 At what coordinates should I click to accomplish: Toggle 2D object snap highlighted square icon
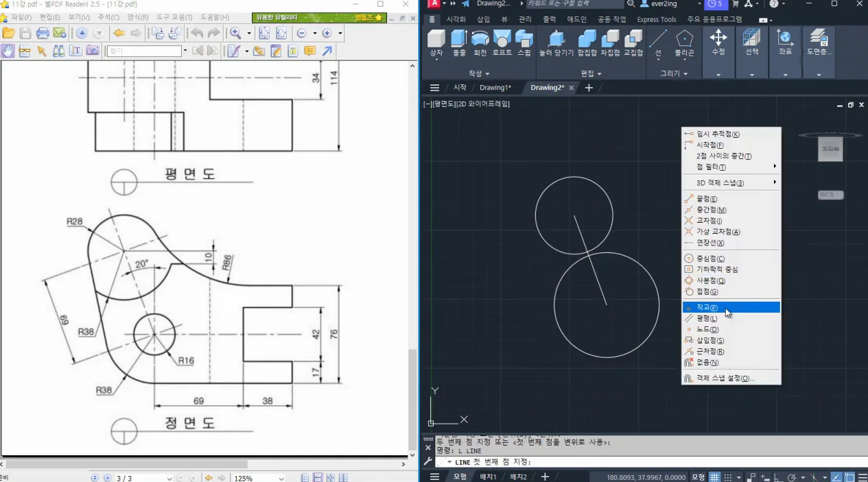pyautogui.click(x=850, y=477)
